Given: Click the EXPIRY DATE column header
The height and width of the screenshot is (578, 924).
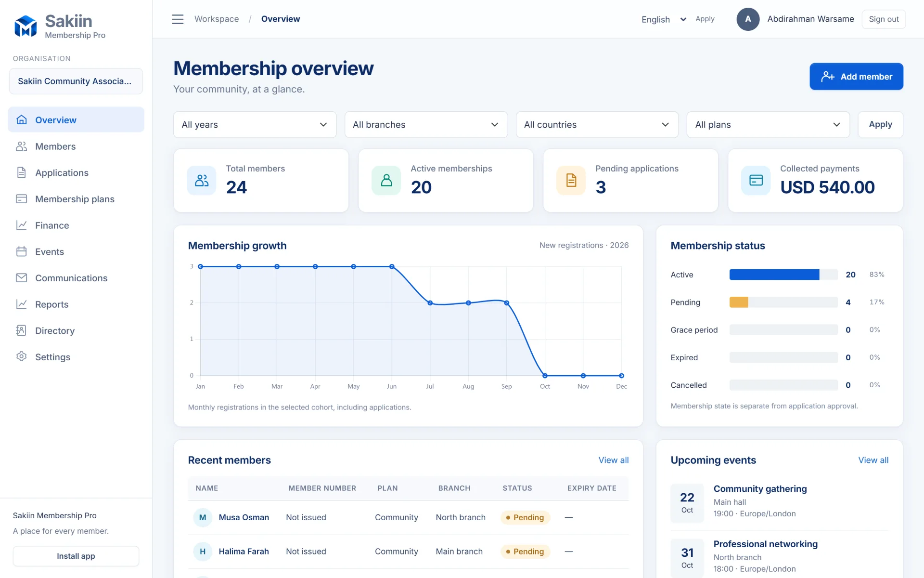Looking at the screenshot, I should (x=592, y=488).
